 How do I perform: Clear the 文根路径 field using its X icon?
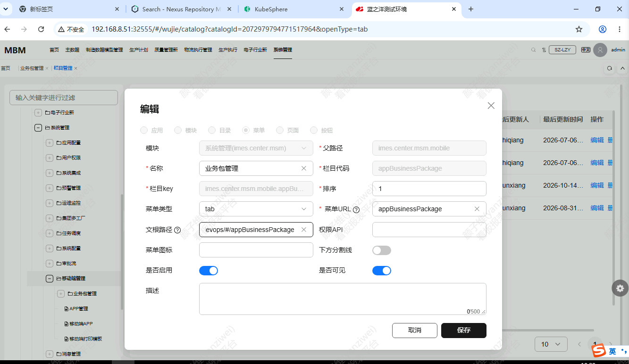[x=304, y=230]
